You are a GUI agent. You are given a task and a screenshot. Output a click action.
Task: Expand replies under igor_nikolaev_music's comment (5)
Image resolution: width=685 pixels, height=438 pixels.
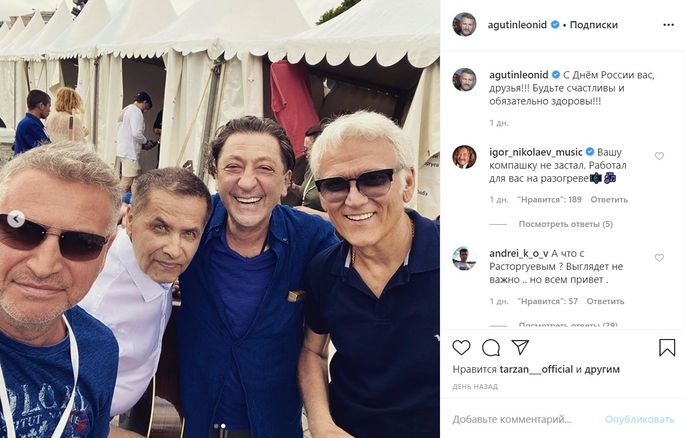coord(566,224)
